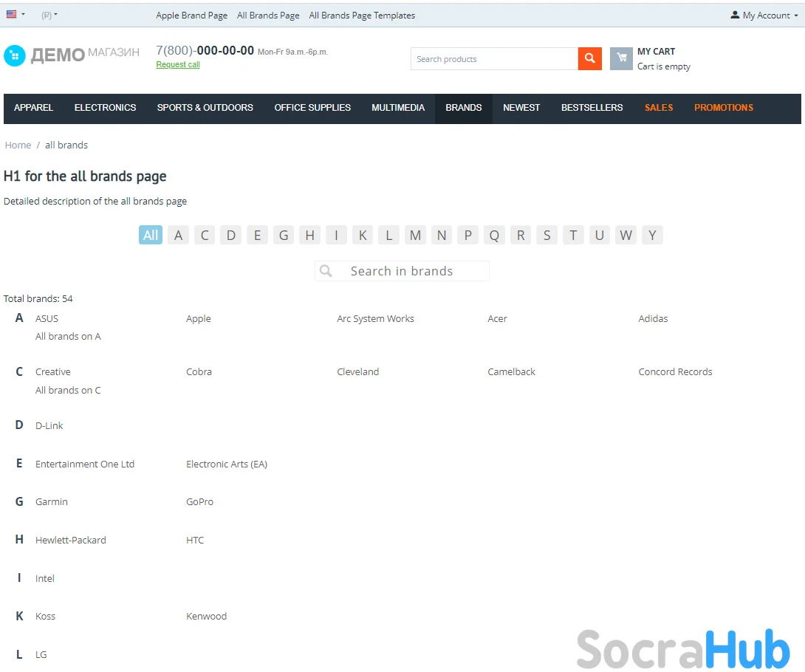Open the Garmin brand

[x=52, y=501]
